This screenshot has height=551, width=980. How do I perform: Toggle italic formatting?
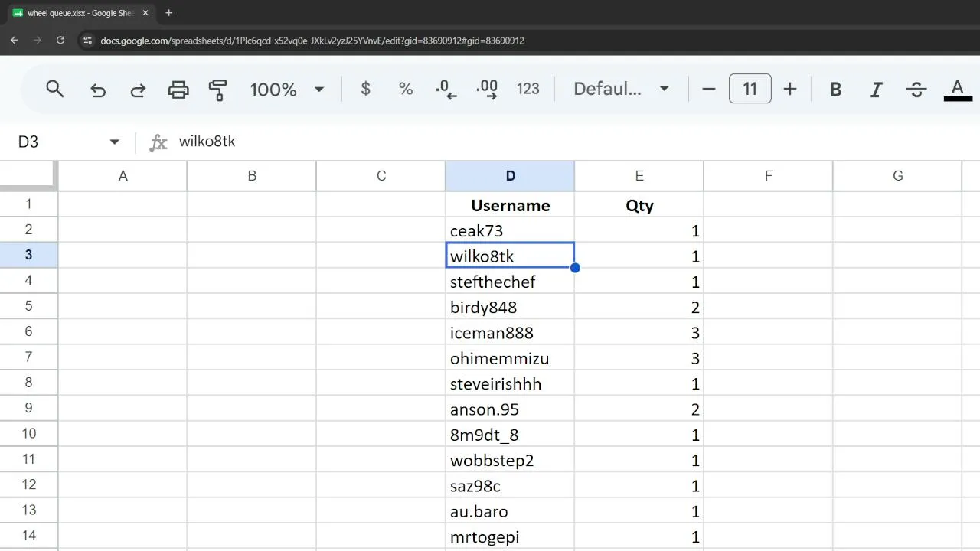click(876, 90)
